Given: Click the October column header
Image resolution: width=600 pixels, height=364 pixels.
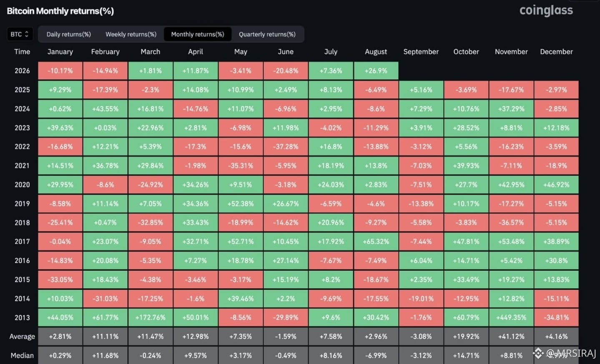Looking at the screenshot, I should tap(466, 52).
